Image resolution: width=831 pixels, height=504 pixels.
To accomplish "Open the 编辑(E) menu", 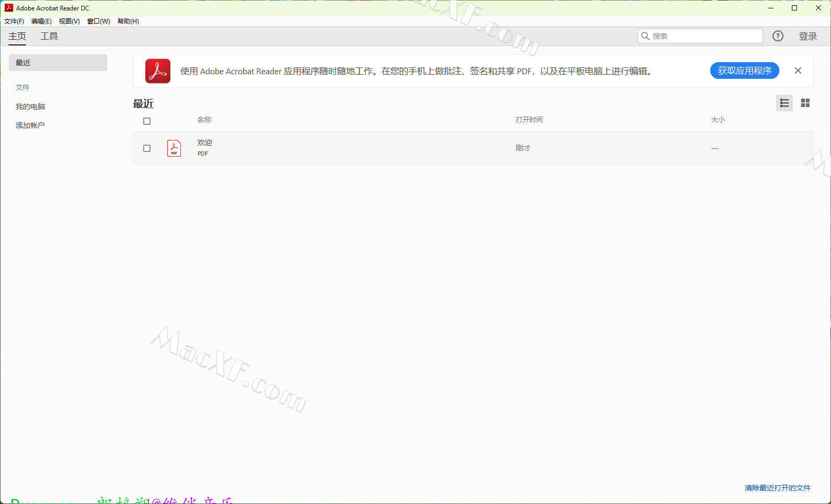I will pos(41,21).
